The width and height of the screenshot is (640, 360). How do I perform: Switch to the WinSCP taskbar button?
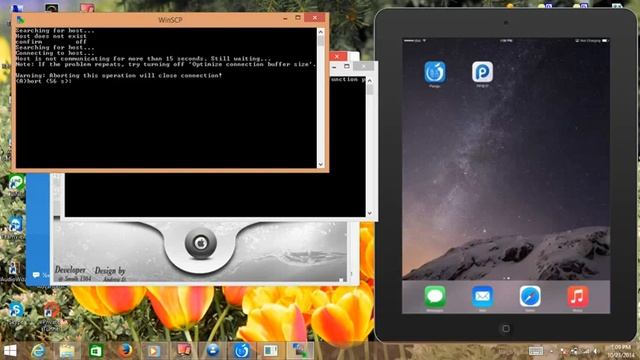click(300, 351)
